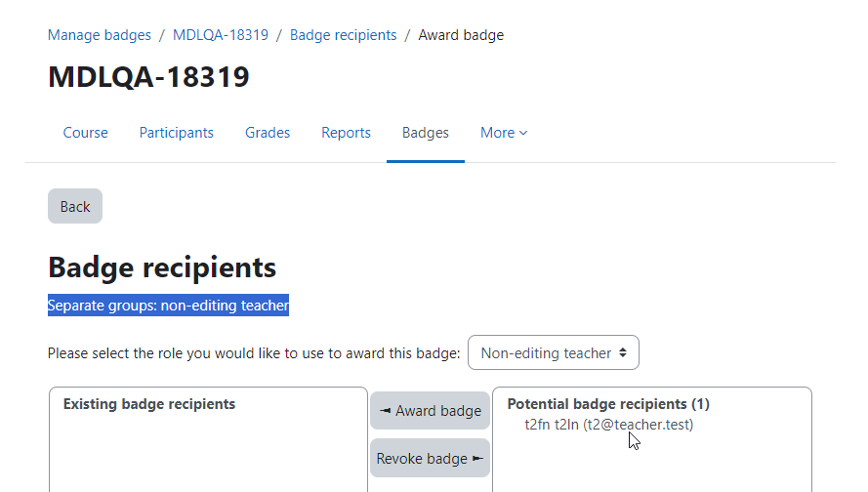Open the MDLQA-18319 breadcrumb link
The width and height of the screenshot is (868, 492).
click(x=221, y=35)
